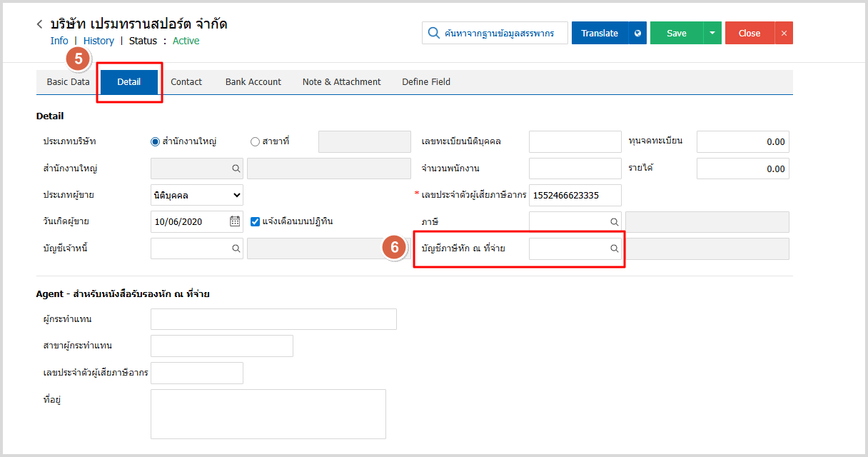This screenshot has width=868, height=457.
Task: Click the back arrow beside company name
Action: tap(40, 24)
